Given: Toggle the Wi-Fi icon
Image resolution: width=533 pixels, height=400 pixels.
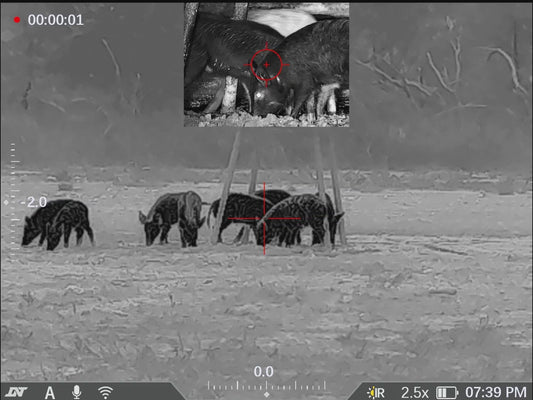Looking at the screenshot, I should point(106,392).
